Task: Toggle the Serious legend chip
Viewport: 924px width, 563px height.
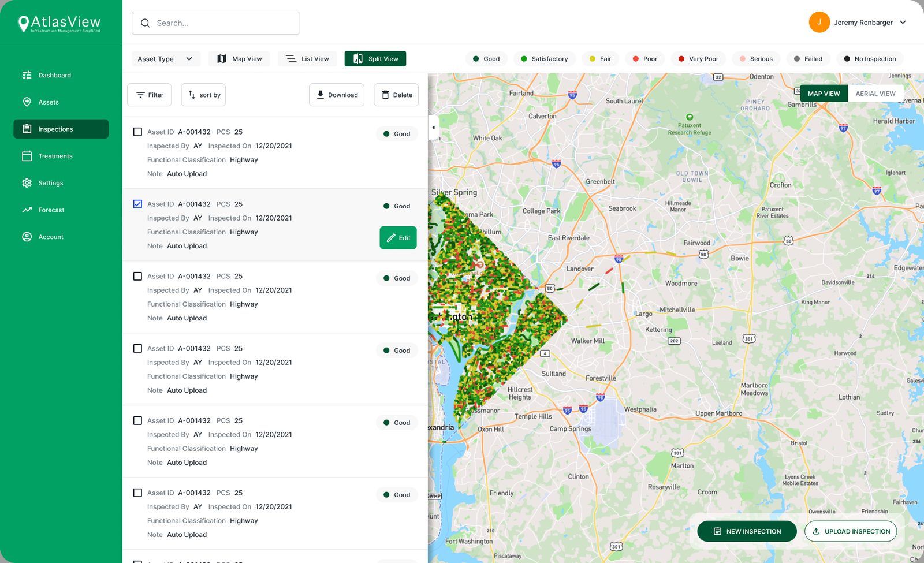Action: click(x=756, y=59)
